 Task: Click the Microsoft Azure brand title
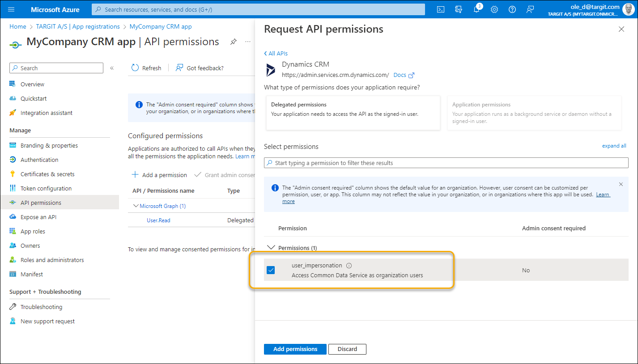[x=55, y=9]
